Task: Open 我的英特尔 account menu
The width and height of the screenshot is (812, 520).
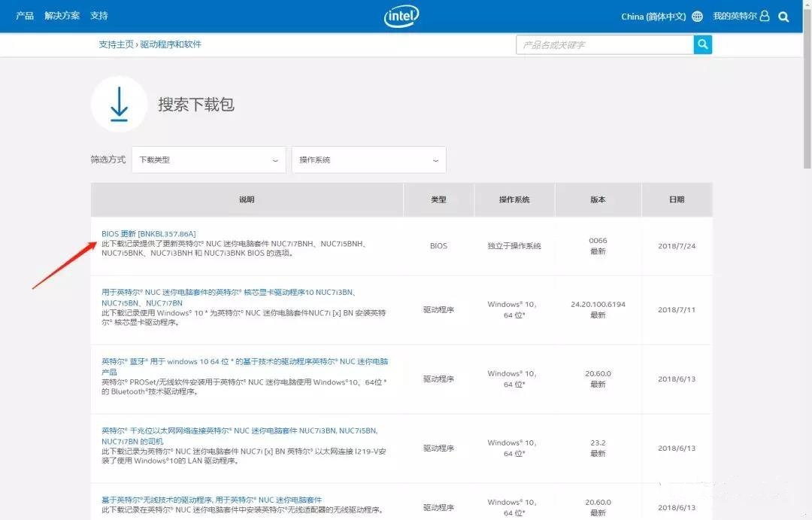Action: (735, 16)
